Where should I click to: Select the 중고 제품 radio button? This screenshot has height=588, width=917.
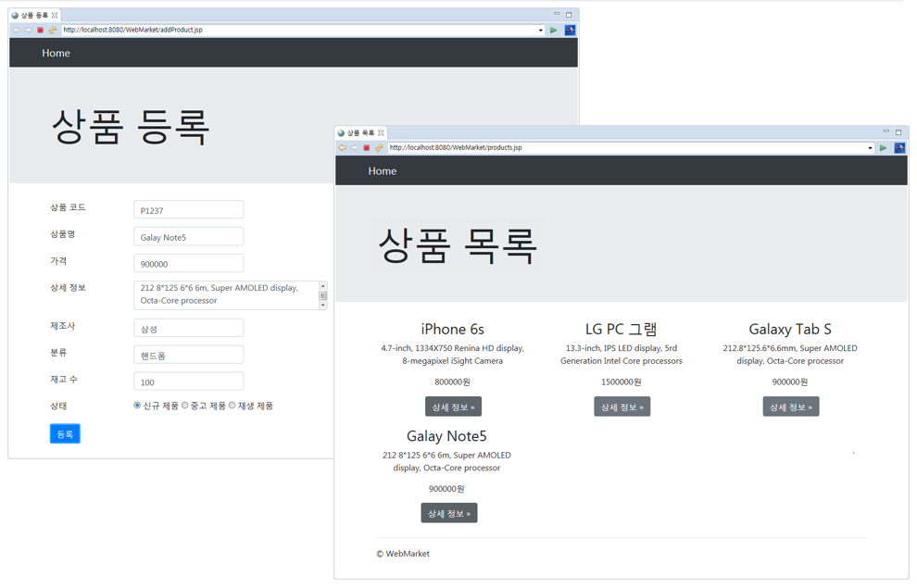(185, 406)
